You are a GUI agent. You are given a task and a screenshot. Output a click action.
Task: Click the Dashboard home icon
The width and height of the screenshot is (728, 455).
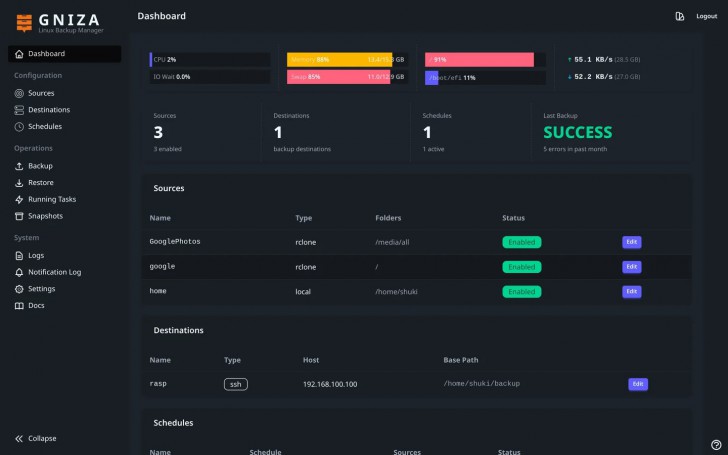tap(19, 54)
